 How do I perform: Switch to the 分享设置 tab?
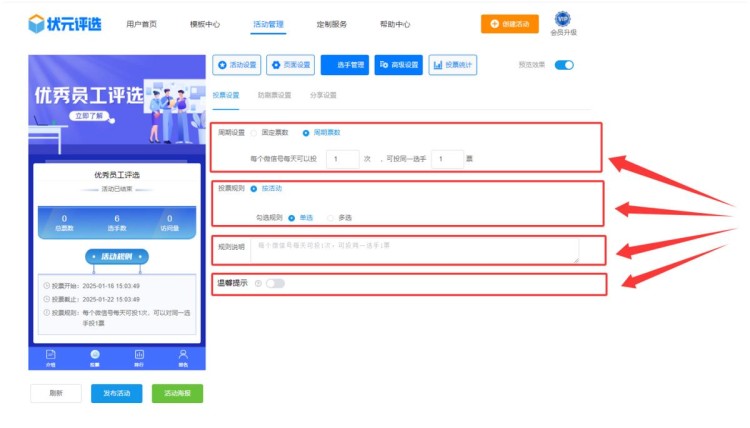coord(323,95)
